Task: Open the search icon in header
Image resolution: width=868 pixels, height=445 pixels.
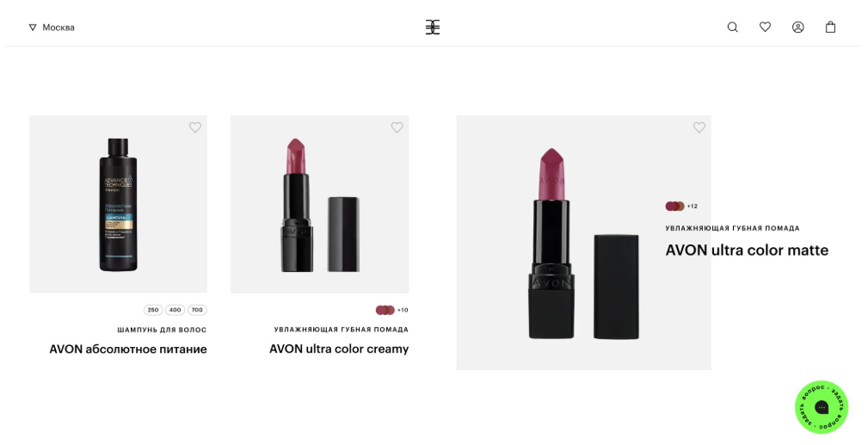Action: (732, 28)
